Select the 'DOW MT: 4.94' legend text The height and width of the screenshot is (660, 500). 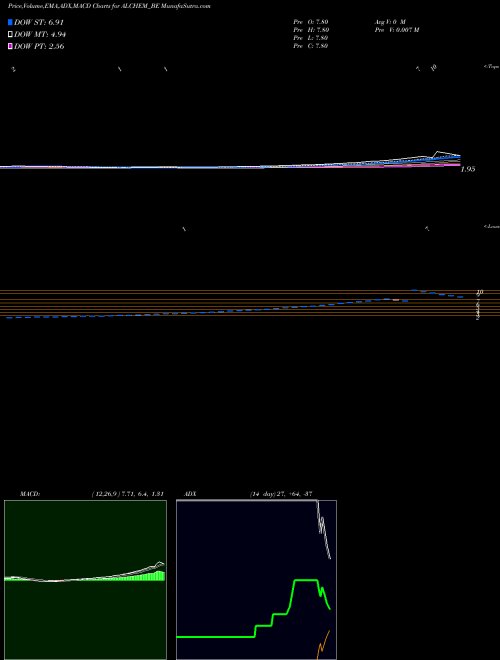coord(40,35)
